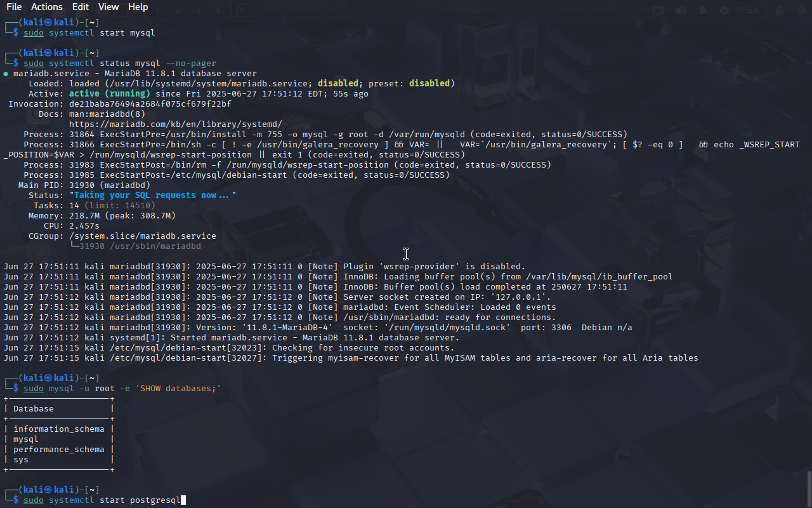The height and width of the screenshot is (508, 812).
Task: Click the 'systemctl status mysql --no-pager' command
Action: click(133, 63)
